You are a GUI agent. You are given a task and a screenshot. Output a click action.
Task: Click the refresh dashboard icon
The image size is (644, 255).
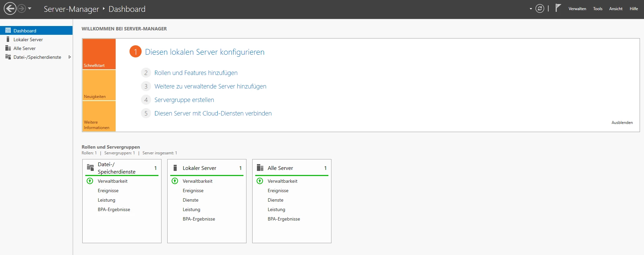(x=539, y=9)
